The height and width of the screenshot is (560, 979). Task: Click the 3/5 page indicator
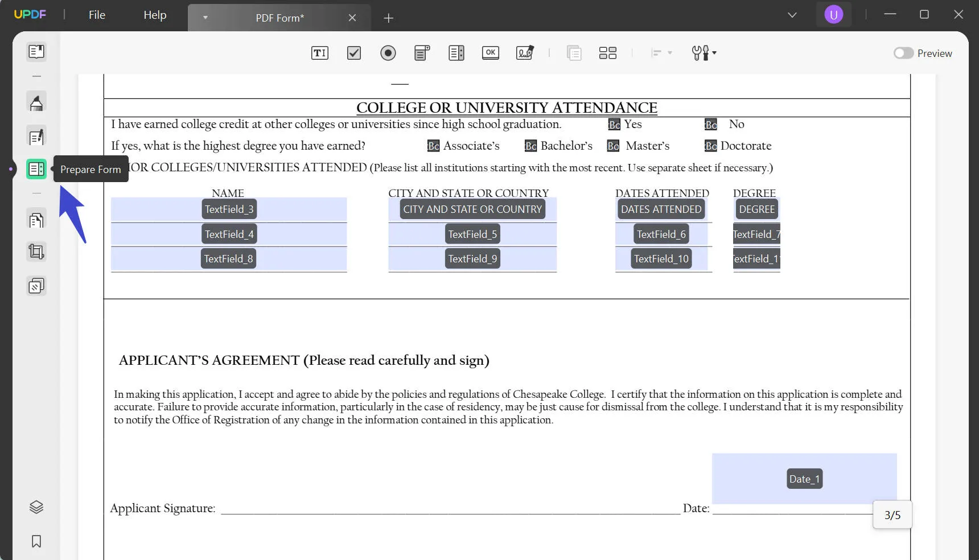pos(892,514)
